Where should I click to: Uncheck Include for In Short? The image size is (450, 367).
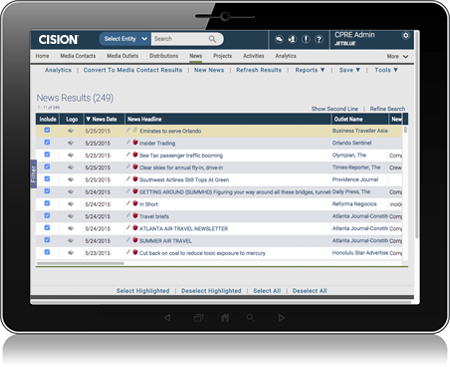coord(47,203)
